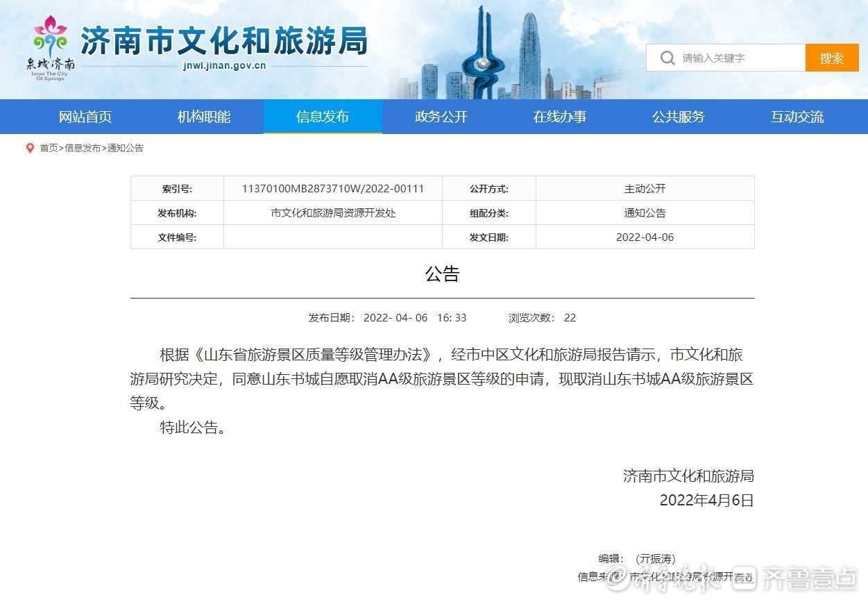Click the 特此公告 line
The image size is (868, 604).
point(193,428)
